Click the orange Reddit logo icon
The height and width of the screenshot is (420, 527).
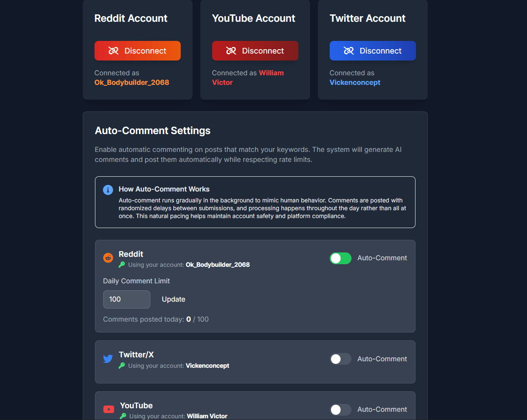[108, 258]
